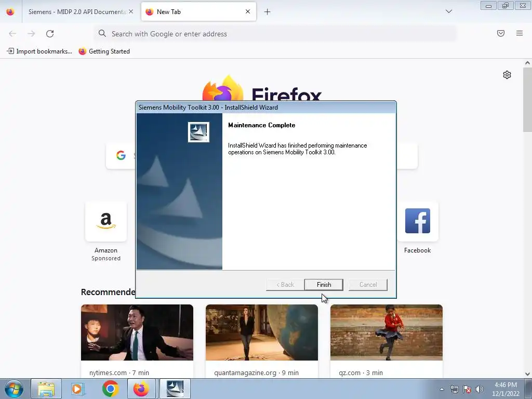Click the page scrollbar down arrow
532x399 pixels.
(x=527, y=374)
